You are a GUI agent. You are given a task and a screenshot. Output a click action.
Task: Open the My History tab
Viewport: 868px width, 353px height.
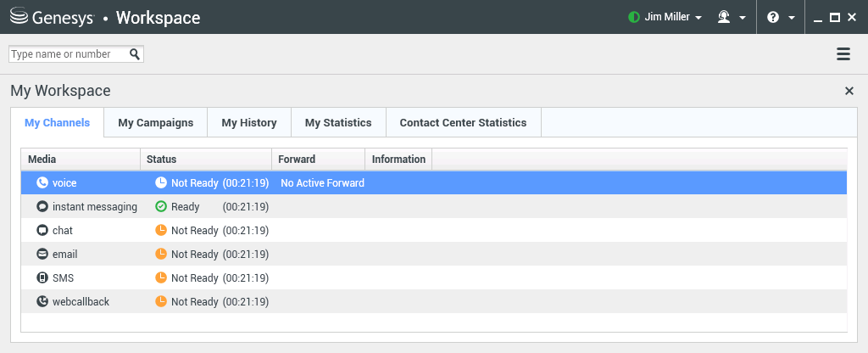249,123
